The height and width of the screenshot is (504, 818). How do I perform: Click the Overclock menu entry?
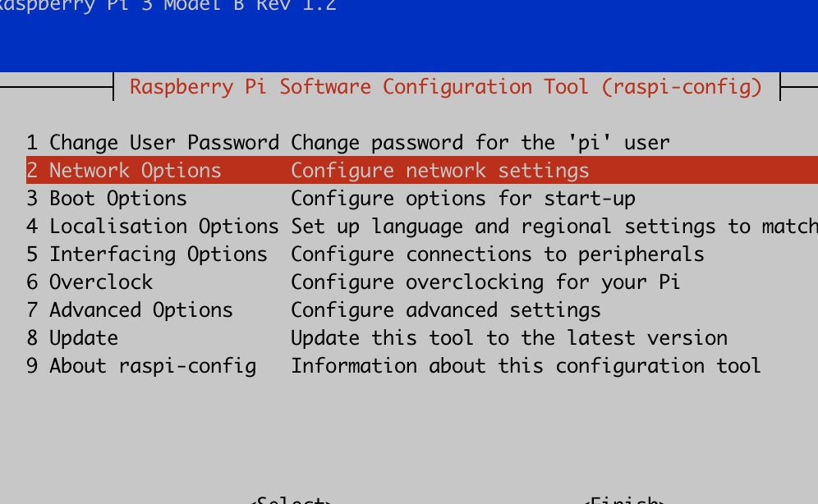point(90,282)
